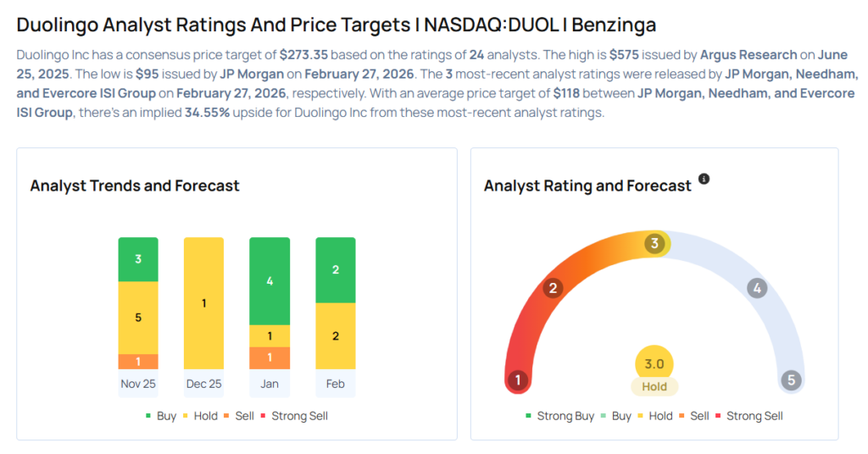Click the gauge marker numbered 2
This screenshot has height=454, width=868.
click(553, 288)
